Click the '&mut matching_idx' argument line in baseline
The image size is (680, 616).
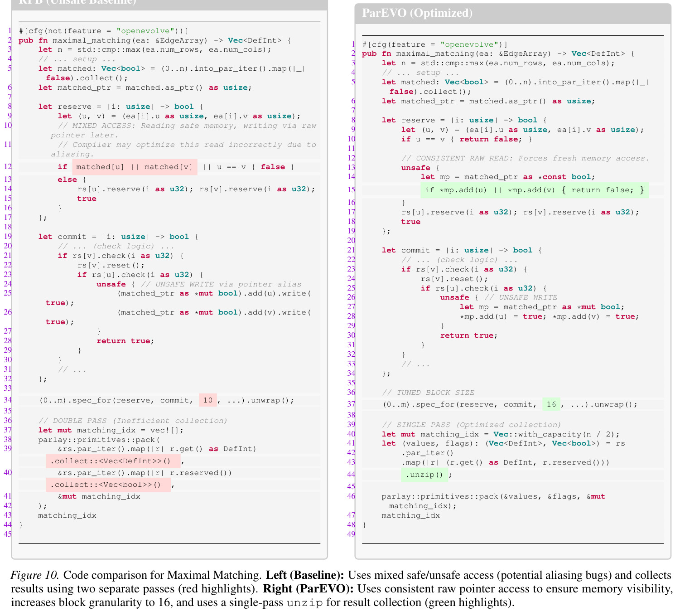99,496
